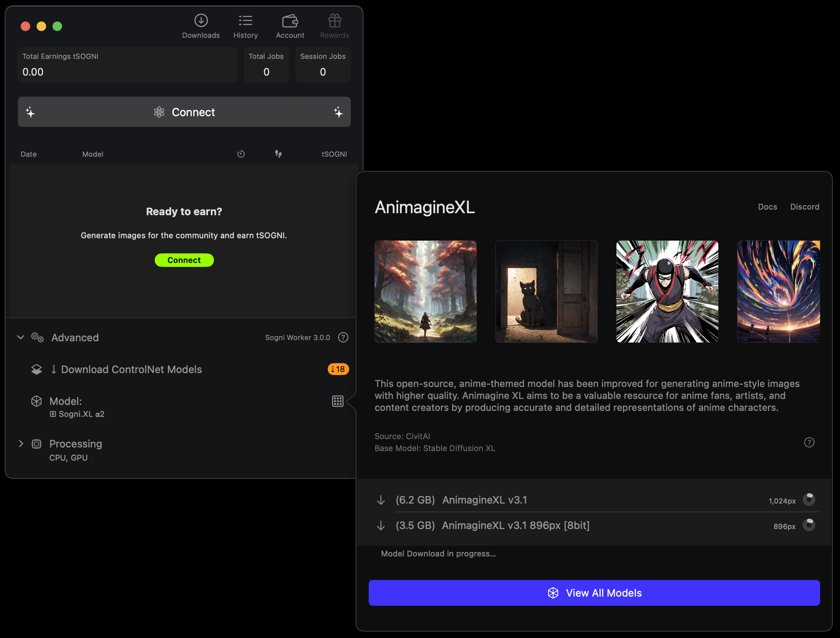Open the Discord link
This screenshot has width=840, height=638.
(804, 207)
